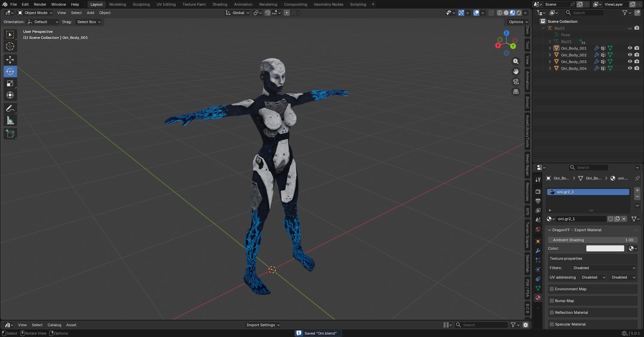This screenshot has height=337, width=644.
Task: Select the Move tool in toolbar
Action: click(x=10, y=60)
